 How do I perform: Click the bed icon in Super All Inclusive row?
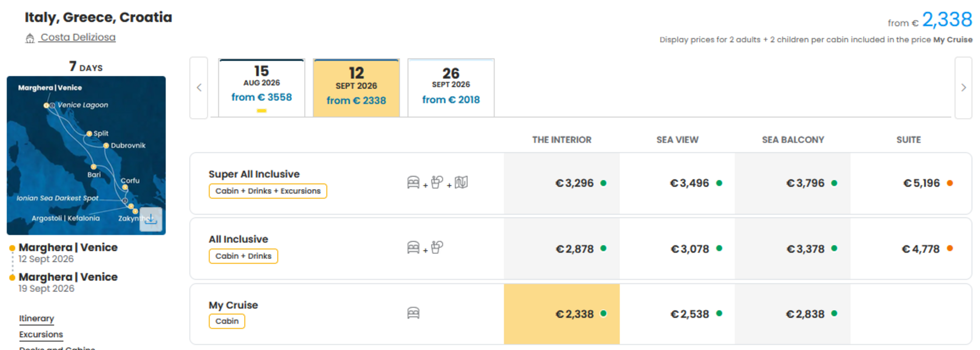coord(413,182)
